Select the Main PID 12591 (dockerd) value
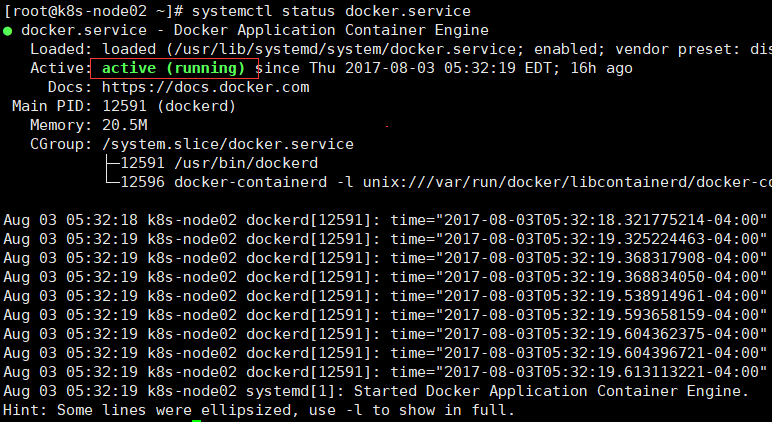The width and height of the screenshot is (772, 422). pos(169,106)
